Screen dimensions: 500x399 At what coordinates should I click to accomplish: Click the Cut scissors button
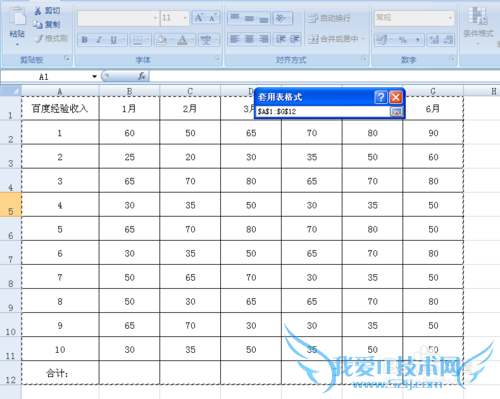47,11
